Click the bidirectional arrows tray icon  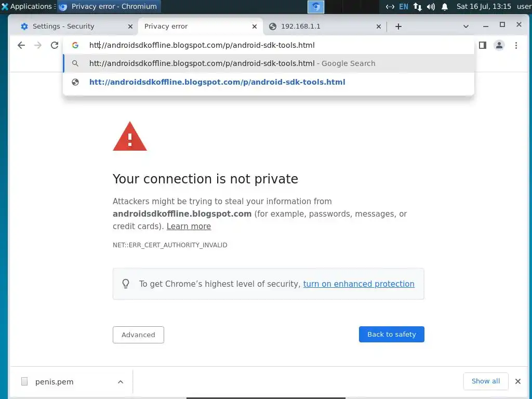pyautogui.click(x=390, y=6)
